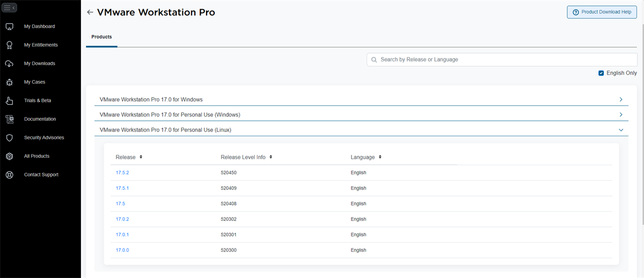Click the My Downloads cloud icon

point(9,63)
